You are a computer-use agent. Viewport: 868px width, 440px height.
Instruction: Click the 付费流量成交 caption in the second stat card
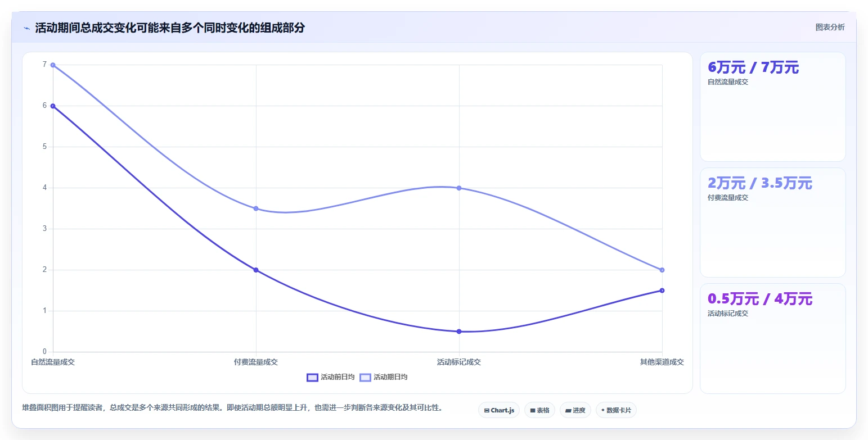click(x=728, y=198)
